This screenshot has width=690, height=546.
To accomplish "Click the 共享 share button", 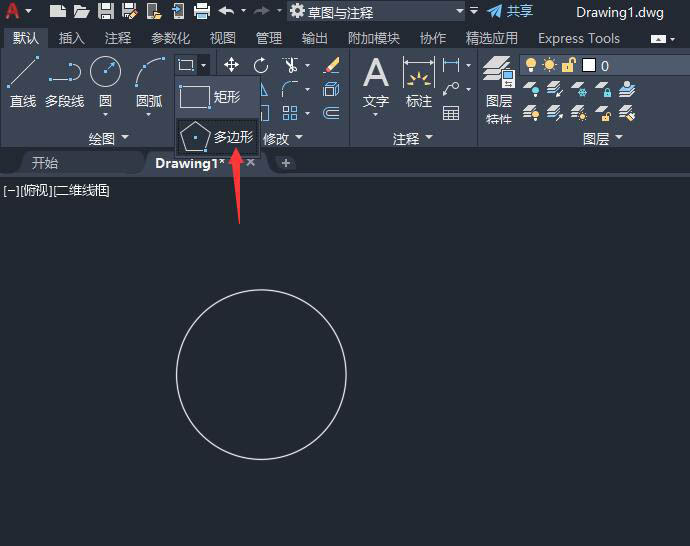I will point(510,11).
